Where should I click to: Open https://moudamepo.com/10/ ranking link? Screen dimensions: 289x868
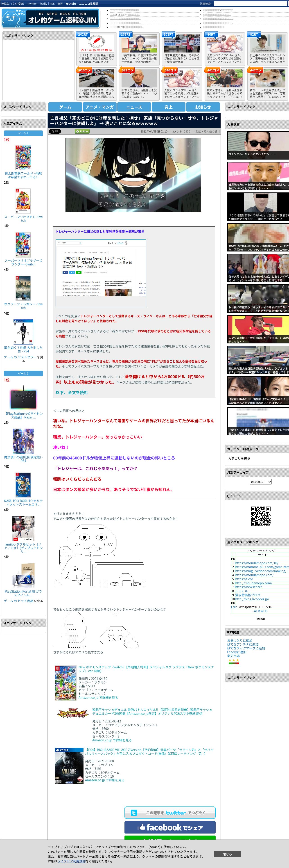257,563
